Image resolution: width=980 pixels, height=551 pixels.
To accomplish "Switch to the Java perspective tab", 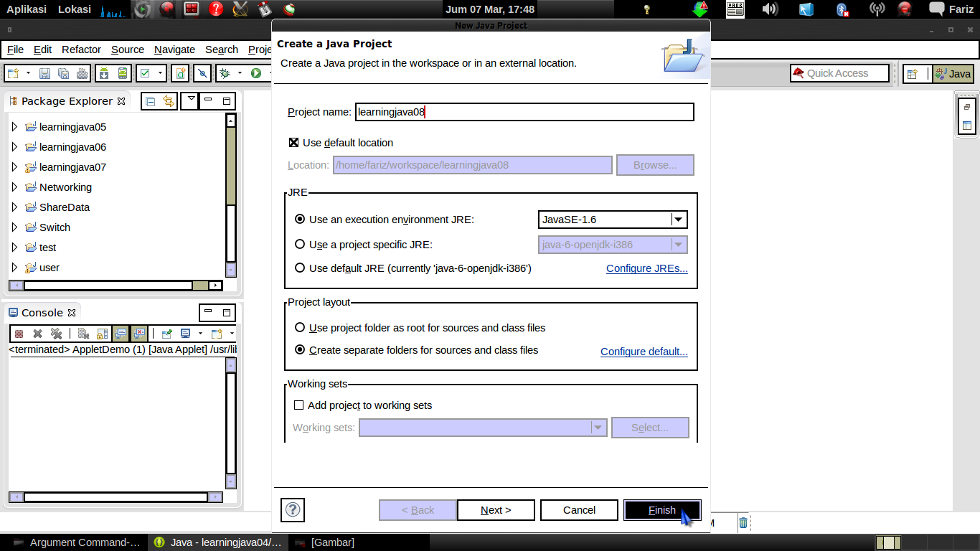I will 953,73.
